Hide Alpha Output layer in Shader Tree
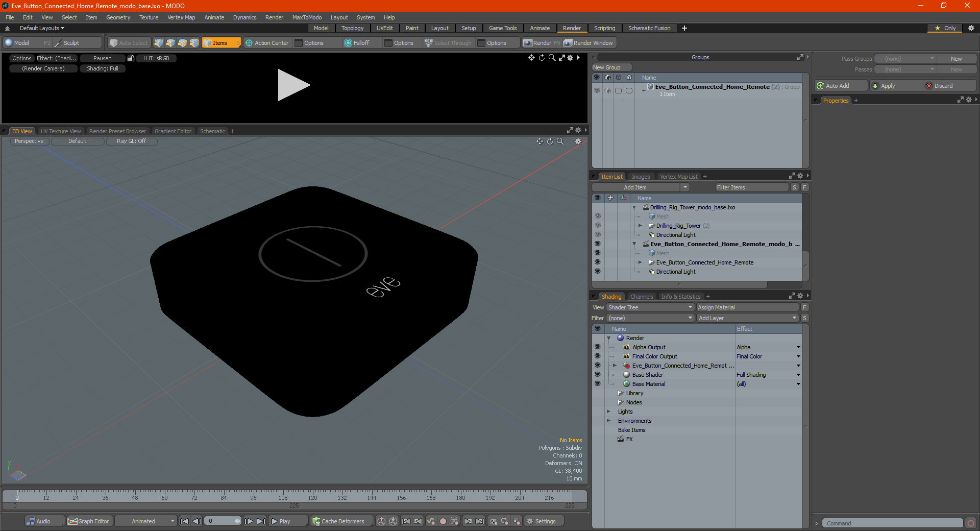Image resolution: width=980 pixels, height=531 pixels. [x=597, y=347]
